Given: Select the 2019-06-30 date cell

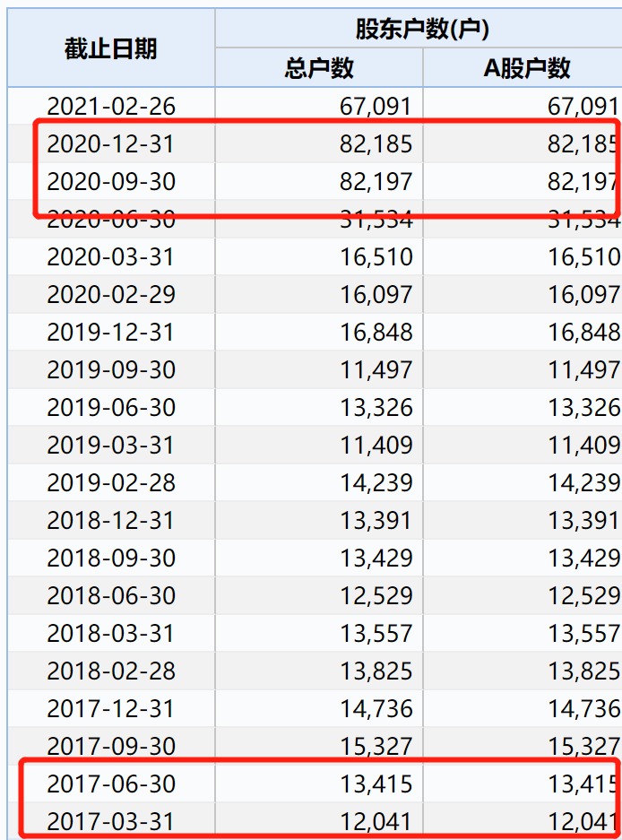Looking at the screenshot, I should tap(111, 407).
